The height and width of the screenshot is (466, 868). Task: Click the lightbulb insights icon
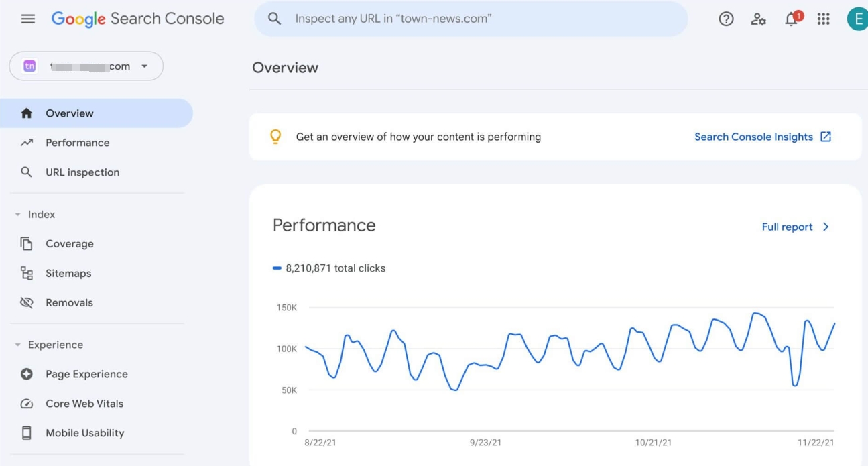(x=275, y=137)
